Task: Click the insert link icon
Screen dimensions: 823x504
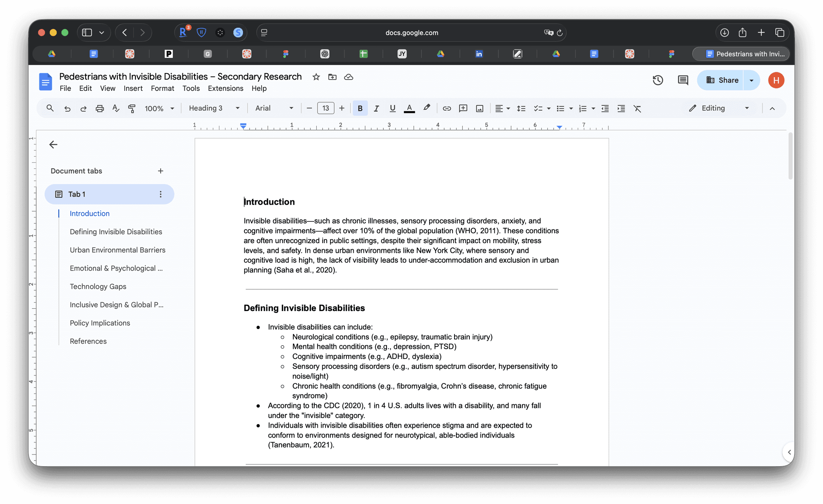Action: 446,108
